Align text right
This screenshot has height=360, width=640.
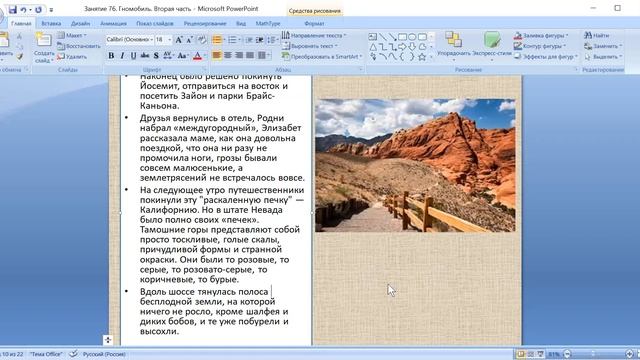click(x=239, y=55)
